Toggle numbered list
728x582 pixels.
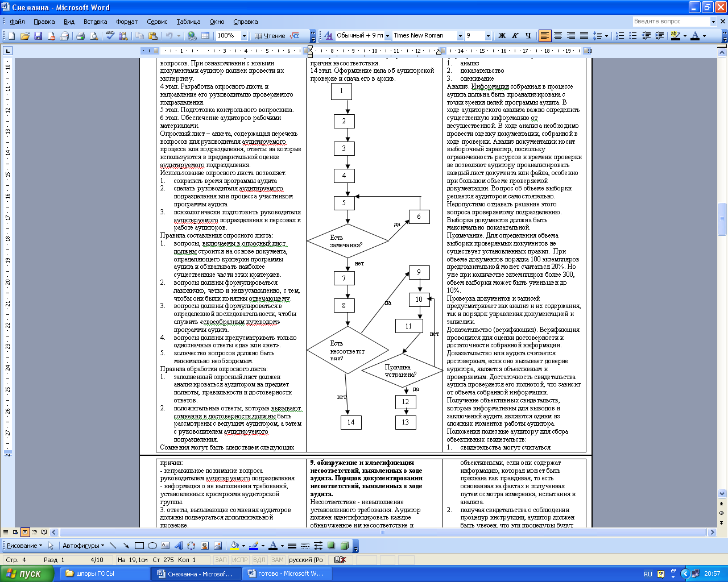pos(621,36)
